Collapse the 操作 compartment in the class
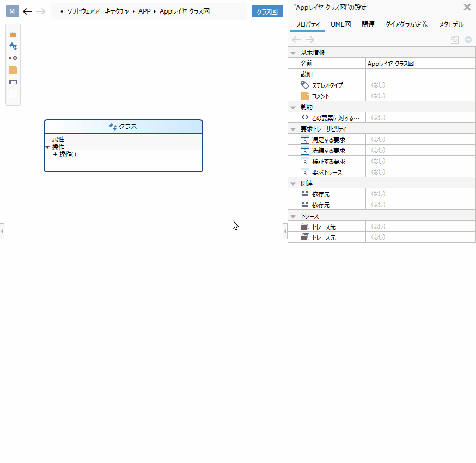This screenshot has width=476, height=463. click(47, 147)
